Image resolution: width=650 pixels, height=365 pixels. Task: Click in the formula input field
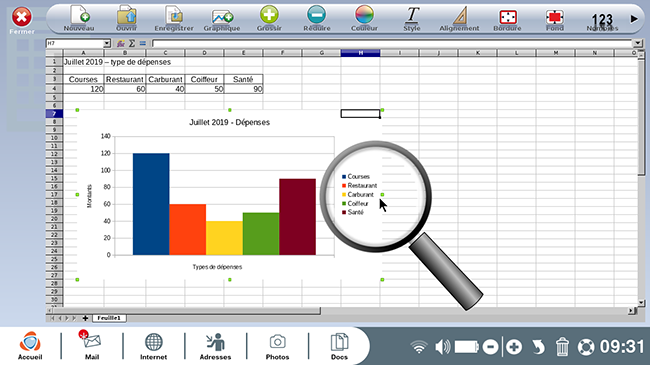click(392, 43)
